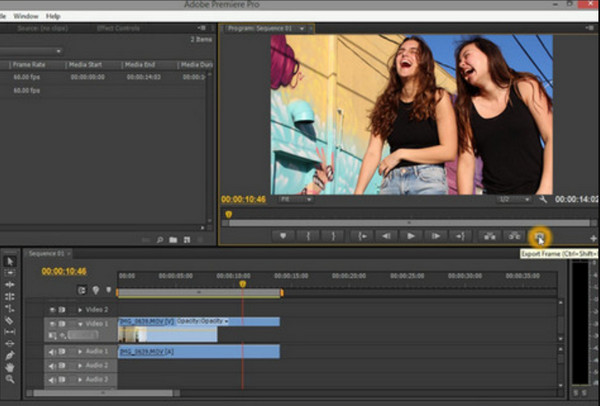Select the Track Select tool

(10, 273)
